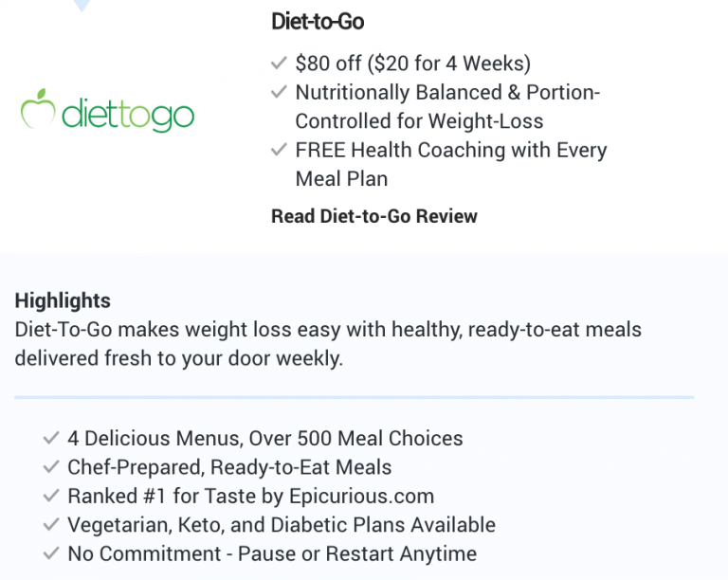Open the Diet-to-Go heading title
Viewport: 728px width, 580px height.
(318, 22)
